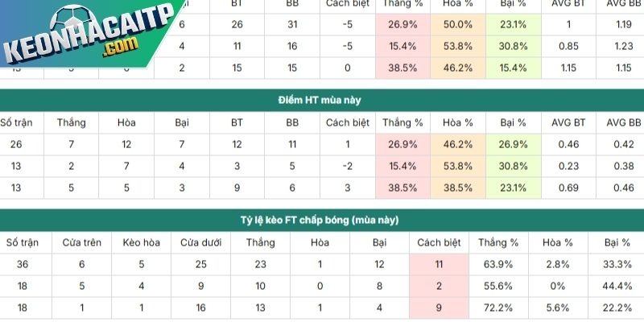Image resolution: width=644 pixels, height=322 pixels.
Task: Select the 'Tỷ lệ kèo FT chấp bóng' header
Action: click(322, 220)
